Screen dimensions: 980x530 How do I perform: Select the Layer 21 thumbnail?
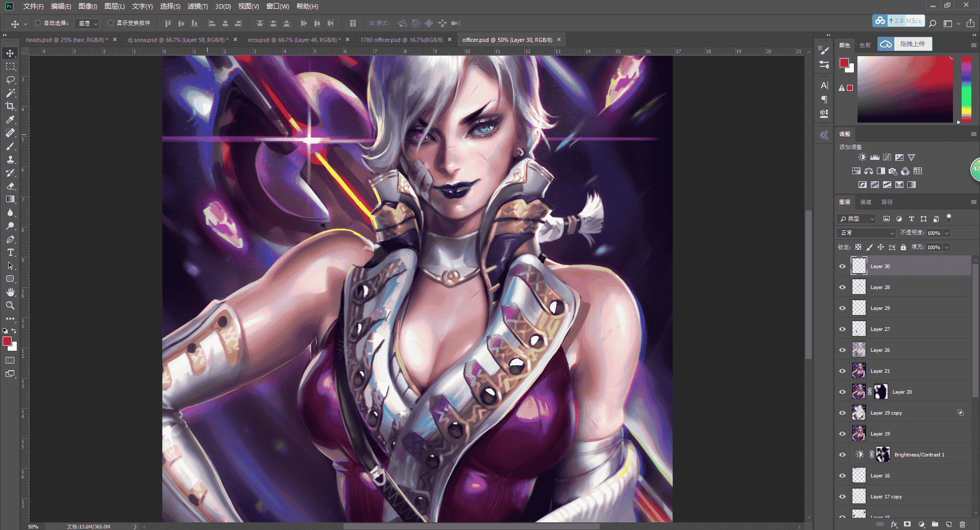859,371
